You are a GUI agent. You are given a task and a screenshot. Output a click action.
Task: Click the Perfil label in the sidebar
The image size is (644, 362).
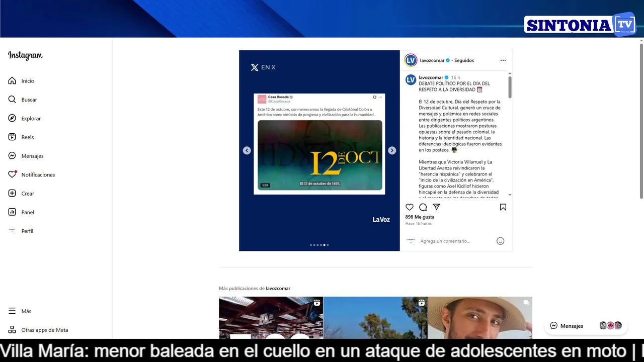coord(27,231)
